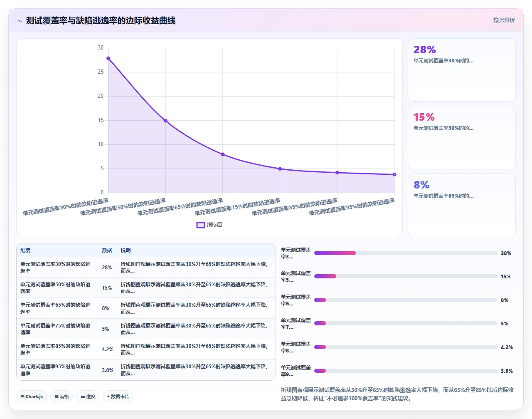This screenshot has height=419, width=532.
Task: Click the chart point for 75% coverage
Action: click(280, 169)
